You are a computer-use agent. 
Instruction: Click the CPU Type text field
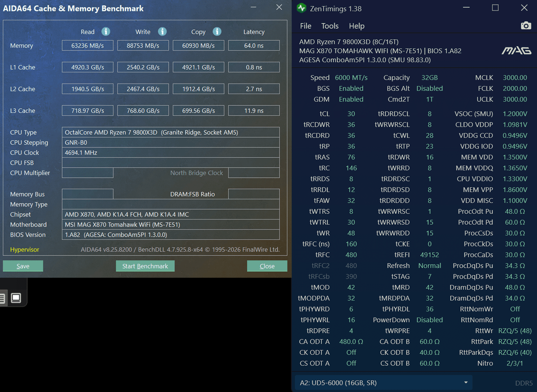[171, 133]
